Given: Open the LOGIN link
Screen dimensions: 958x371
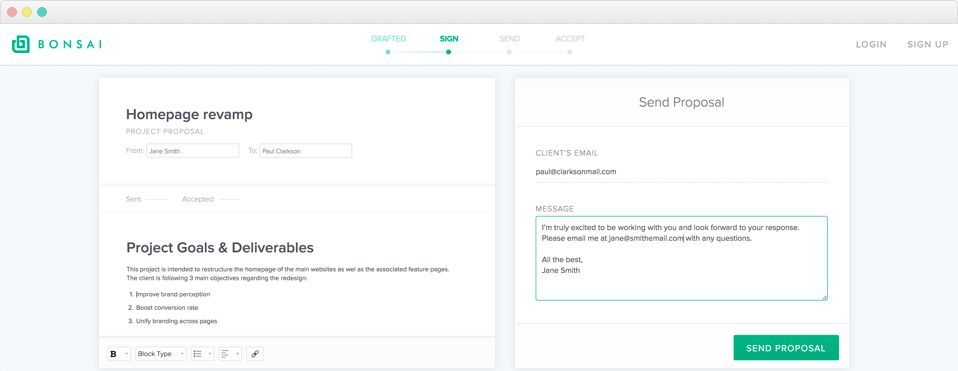Looking at the screenshot, I should tap(871, 45).
